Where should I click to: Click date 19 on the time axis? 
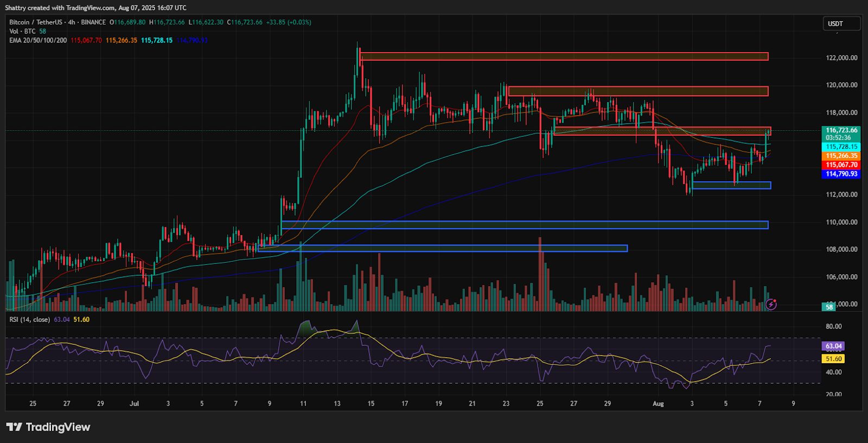(438, 403)
